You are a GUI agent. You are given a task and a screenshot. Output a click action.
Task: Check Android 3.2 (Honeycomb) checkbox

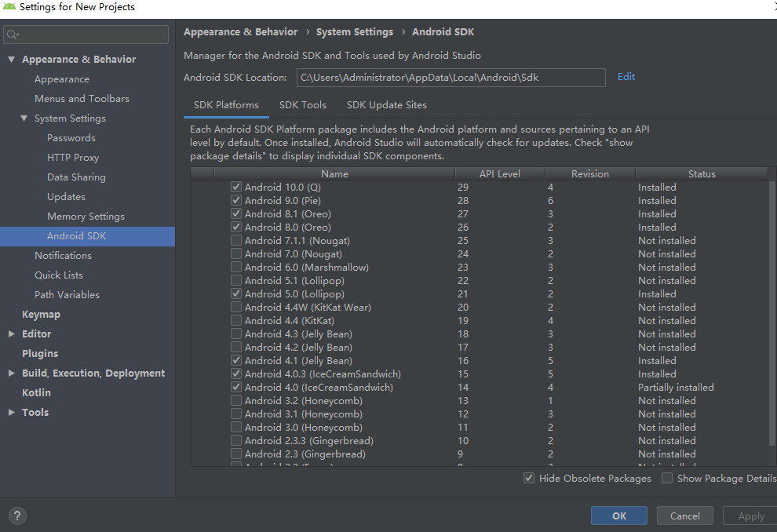(x=236, y=401)
